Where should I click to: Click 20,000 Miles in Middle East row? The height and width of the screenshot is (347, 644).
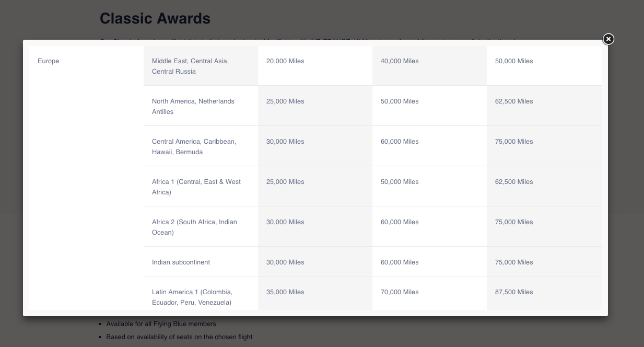(285, 61)
